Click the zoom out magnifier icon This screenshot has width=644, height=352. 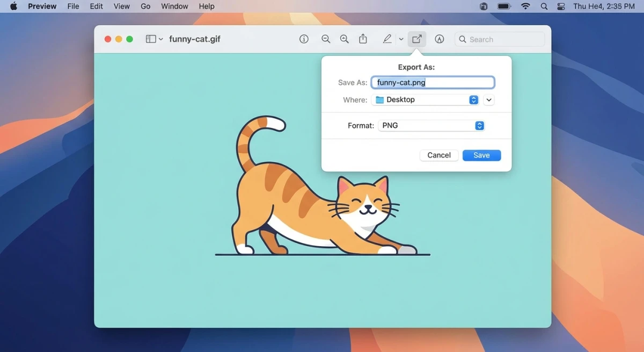[x=326, y=39]
